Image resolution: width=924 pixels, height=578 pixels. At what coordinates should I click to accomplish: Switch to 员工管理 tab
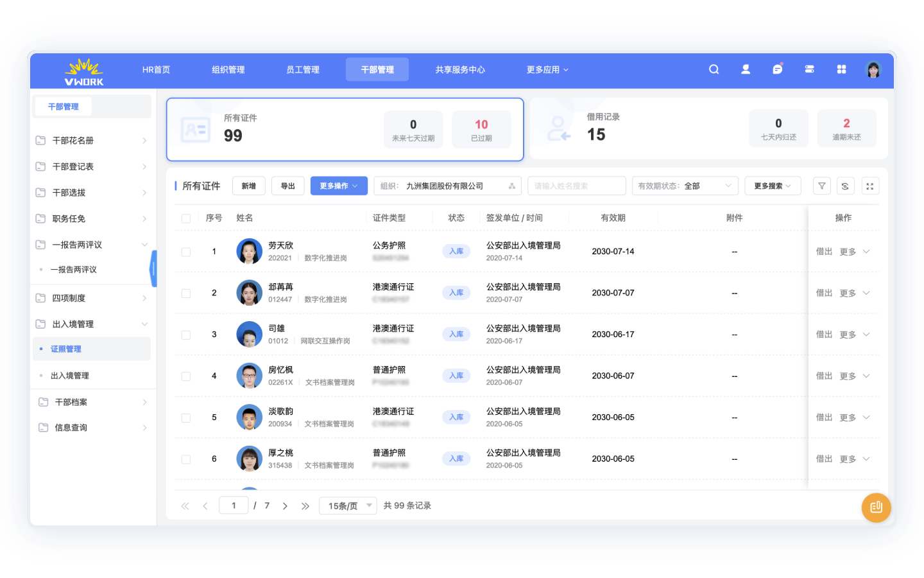pos(303,69)
